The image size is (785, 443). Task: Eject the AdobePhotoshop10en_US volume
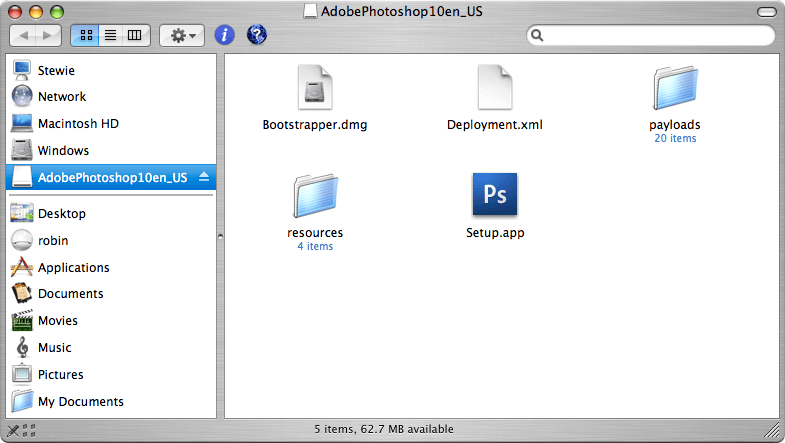click(204, 177)
